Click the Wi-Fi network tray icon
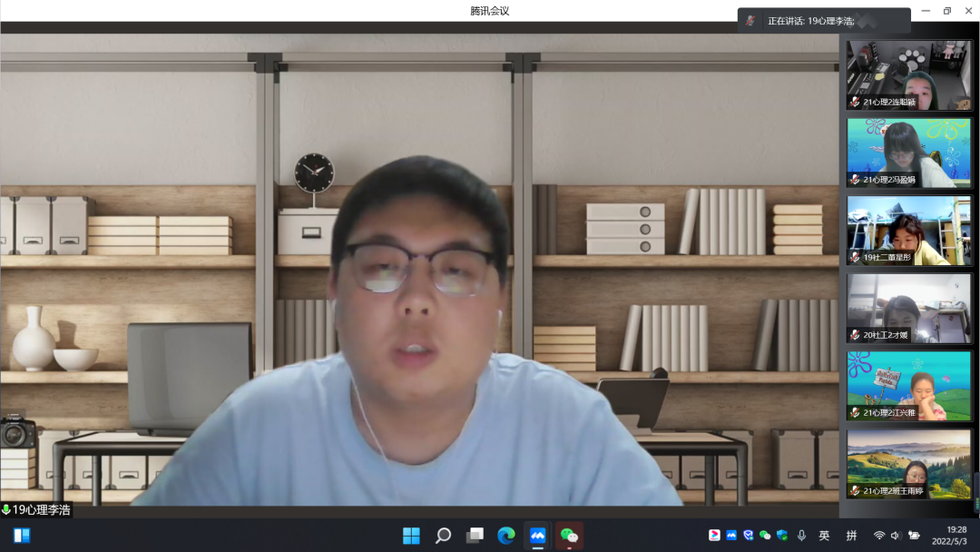The width and height of the screenshot is (980, 552). point(878,536)
